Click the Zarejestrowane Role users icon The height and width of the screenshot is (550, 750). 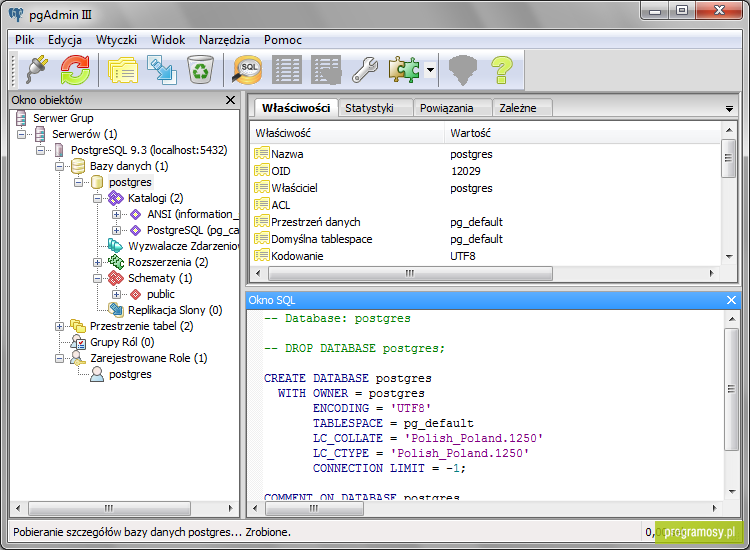click(78, 358)
